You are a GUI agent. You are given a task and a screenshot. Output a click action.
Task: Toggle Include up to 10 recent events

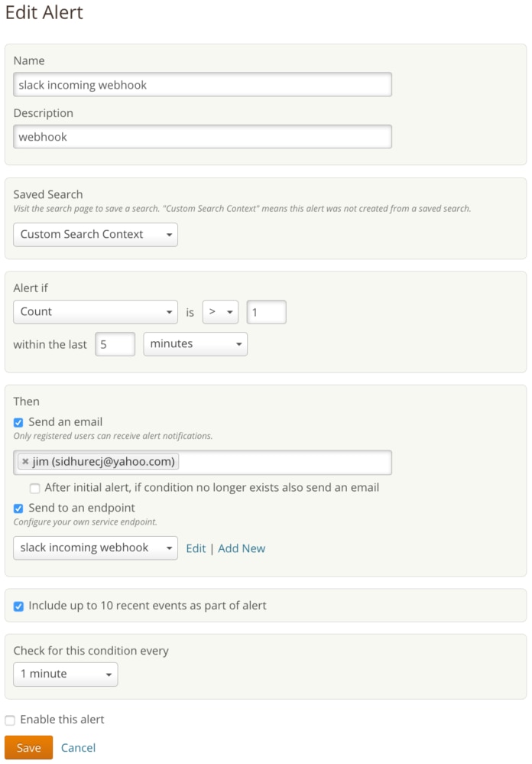(18, 606)
